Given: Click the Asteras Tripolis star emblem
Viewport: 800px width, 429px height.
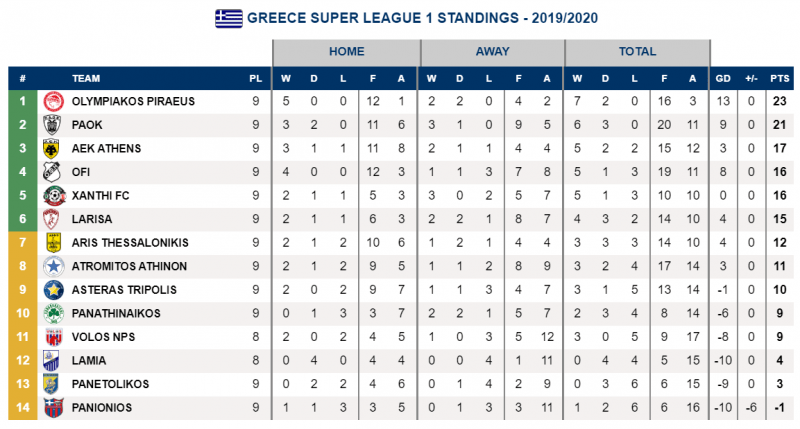Looking at the screenshot, I should tap(53, 290).
